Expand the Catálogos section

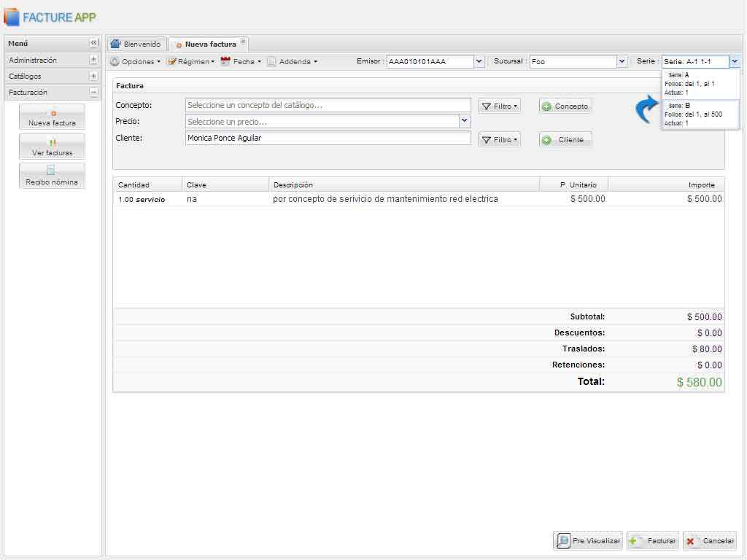pyautogui.click(x=93, y=77)
